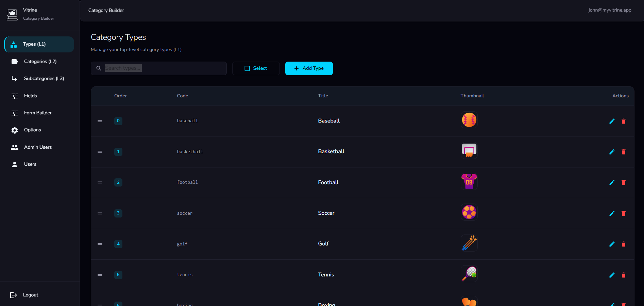
Task: Click the edit pencil for Football
Action: [x=612, y=182]
